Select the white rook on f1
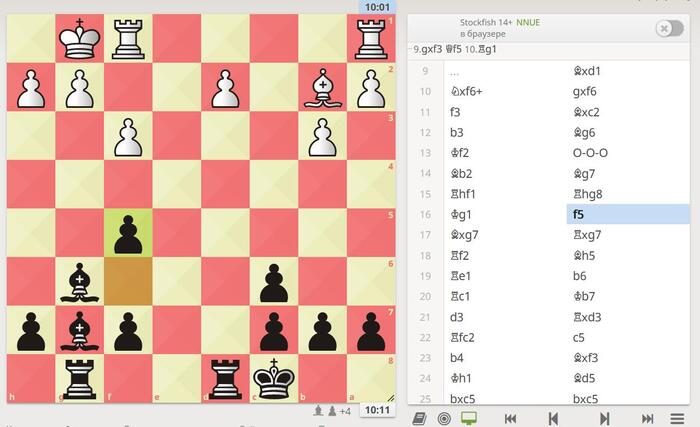Screen dimensions: 700x427 (128, 38)
